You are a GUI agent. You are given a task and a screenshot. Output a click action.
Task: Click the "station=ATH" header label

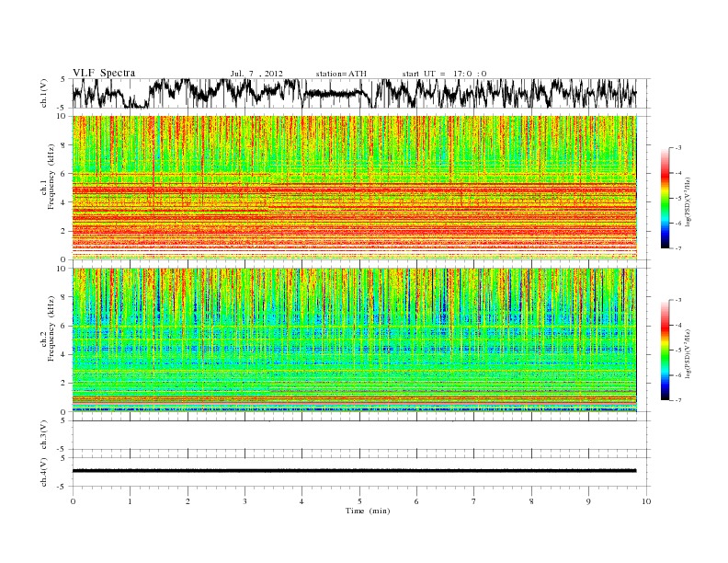point(341,74)
